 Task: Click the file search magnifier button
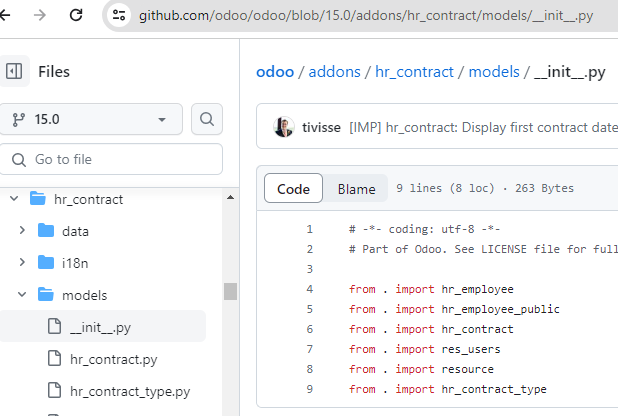[x=207, y=119]
